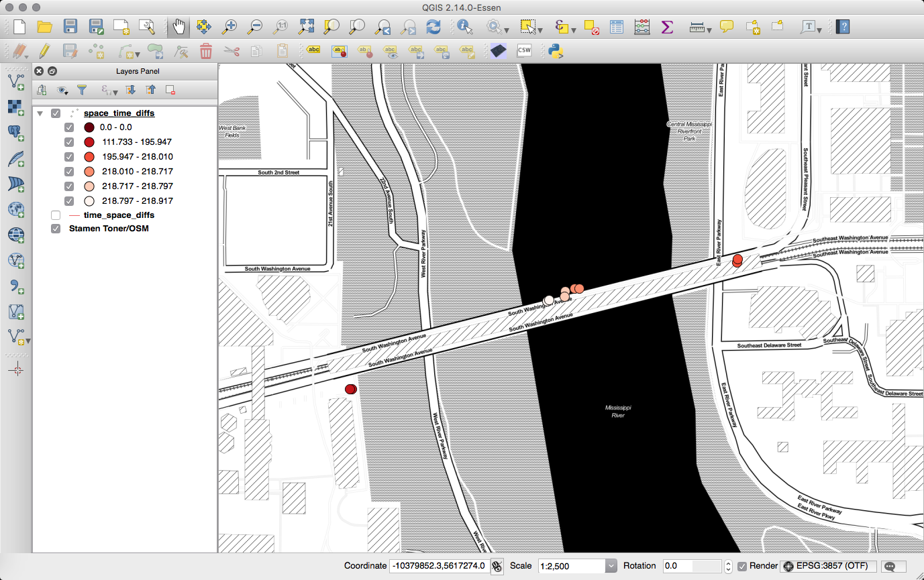The image size is (924, 580).
Task: Open the attribute table icon
Action: tap(617, 27)
